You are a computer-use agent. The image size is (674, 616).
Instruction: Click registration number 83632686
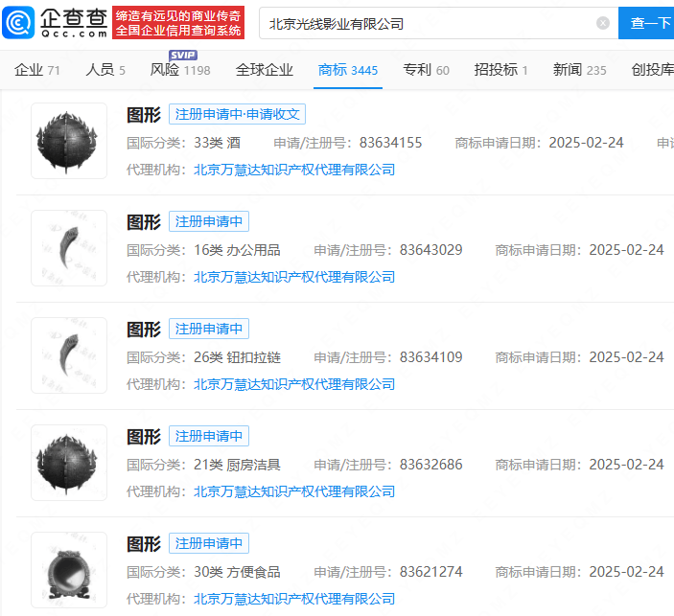[431, 465]
